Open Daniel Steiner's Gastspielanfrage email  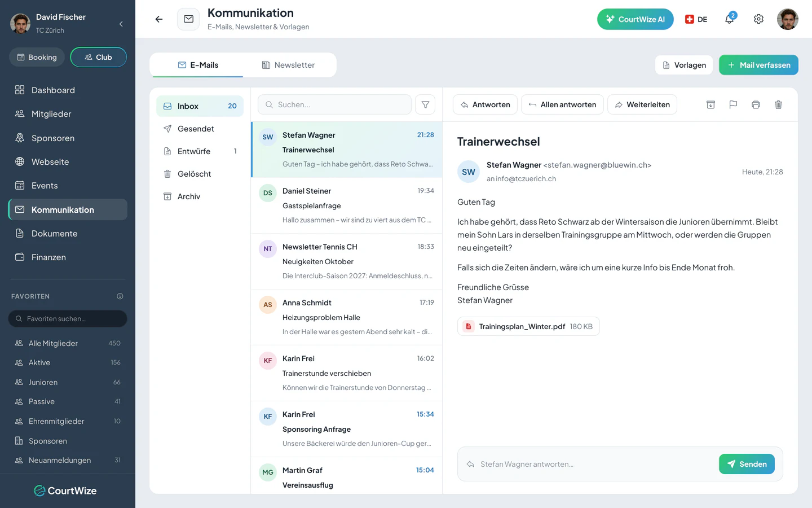point(347,205)
